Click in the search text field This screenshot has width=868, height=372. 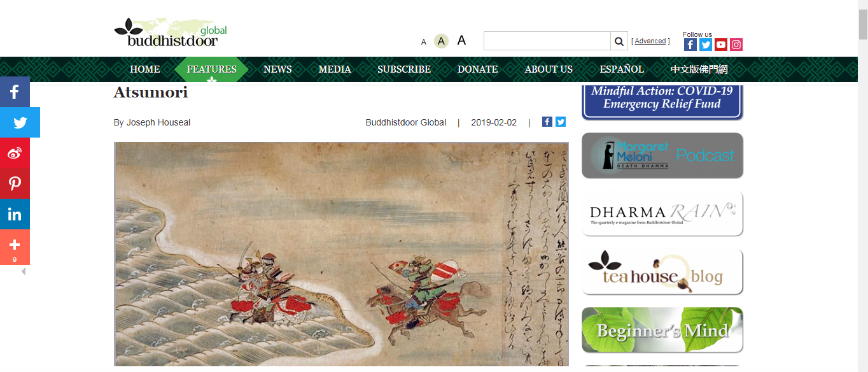coord(547,41)
